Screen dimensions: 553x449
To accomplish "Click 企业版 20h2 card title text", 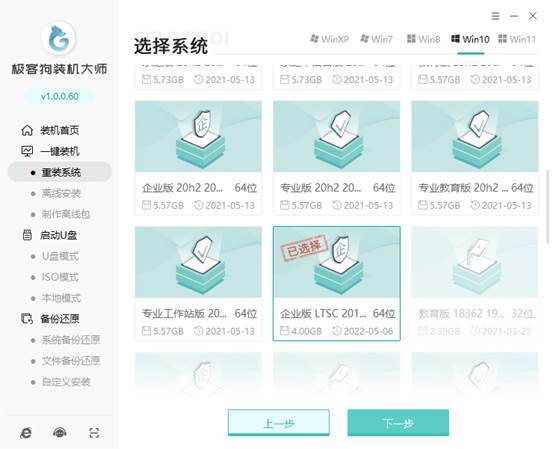I will coord(182,188).
